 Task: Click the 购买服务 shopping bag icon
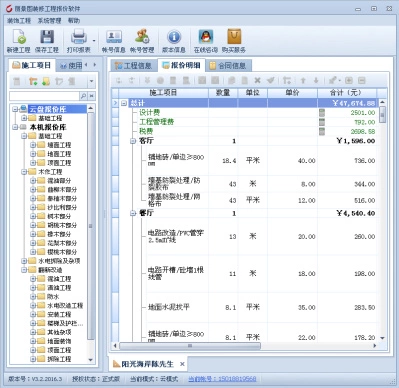tap(234, 37)
